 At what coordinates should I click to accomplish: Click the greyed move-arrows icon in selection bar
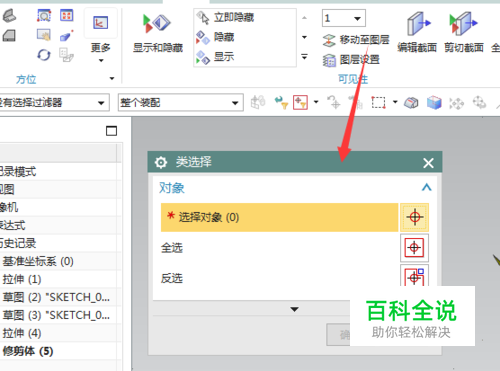coord(457,103)
